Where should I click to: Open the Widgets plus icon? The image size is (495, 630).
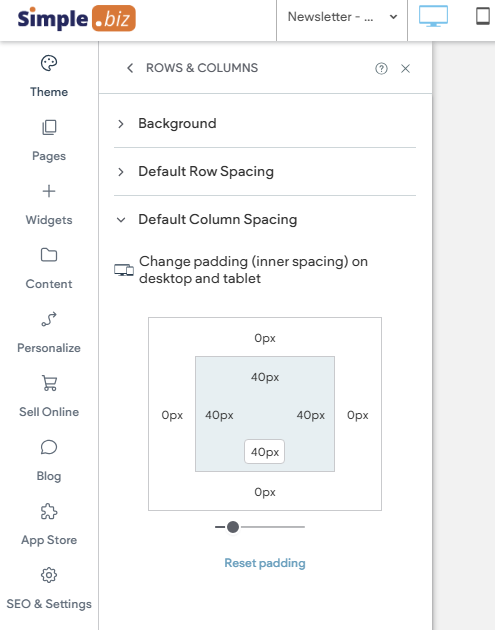[49, 191]
